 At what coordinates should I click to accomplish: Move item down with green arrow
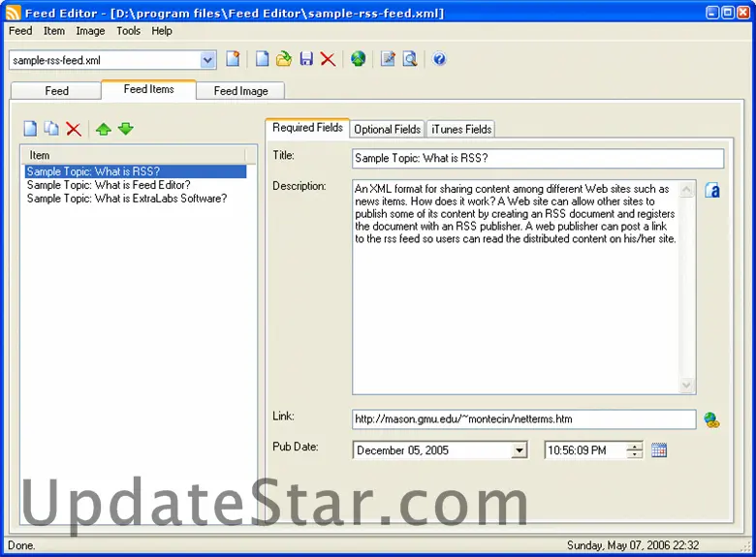pyautogui.click(x=125, y=129)
